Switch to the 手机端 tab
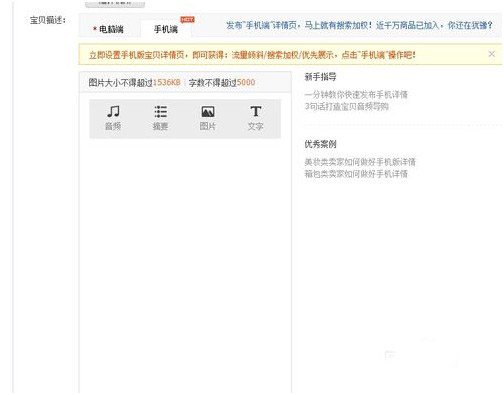 166,29
